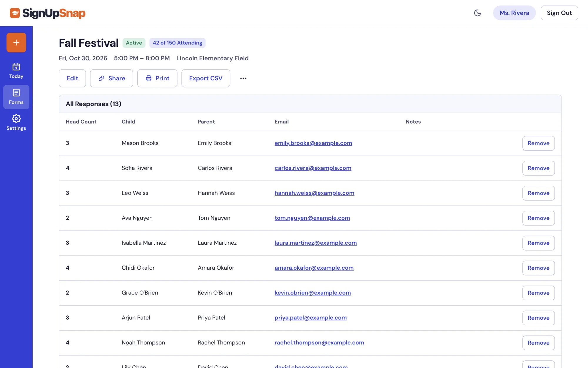
Task: Remove Leo Weiss response
Action: click(x=538, y=193)
